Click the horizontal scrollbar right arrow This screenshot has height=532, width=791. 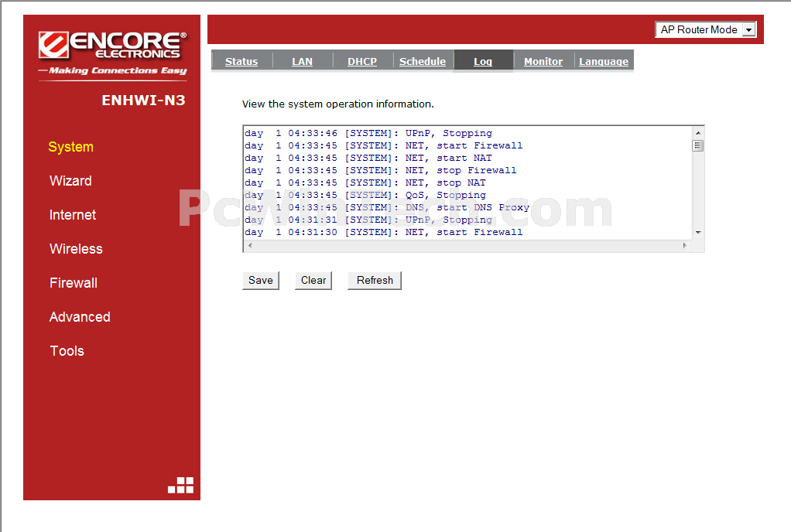coord(684,245)
